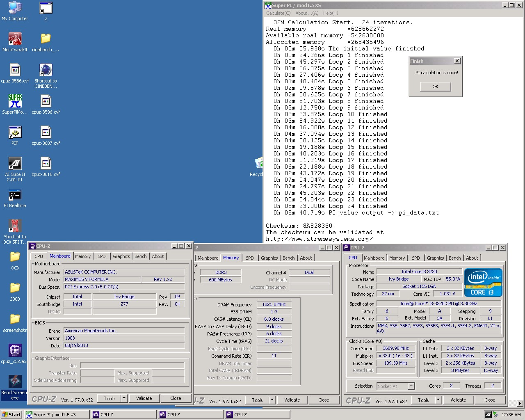Open the Shortcut to CINEBENCH icon
This screenshot has height=420, width=525.
pos(46,76)
